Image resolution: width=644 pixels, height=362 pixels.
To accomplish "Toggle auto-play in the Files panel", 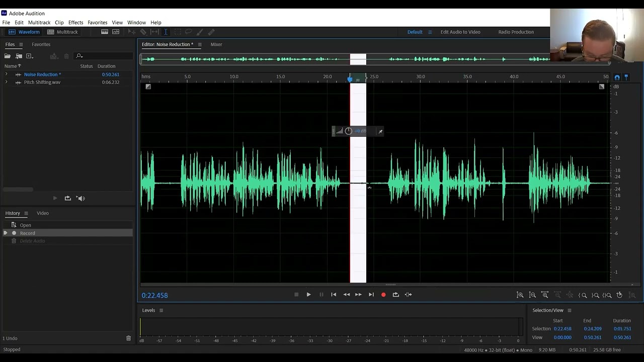I will pos(80,198).
